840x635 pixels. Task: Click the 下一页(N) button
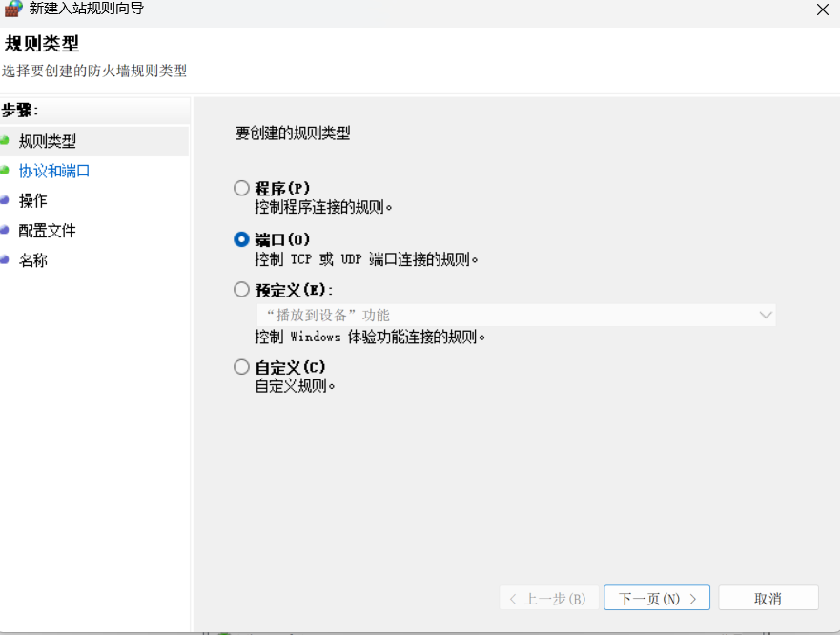(656, 598)
